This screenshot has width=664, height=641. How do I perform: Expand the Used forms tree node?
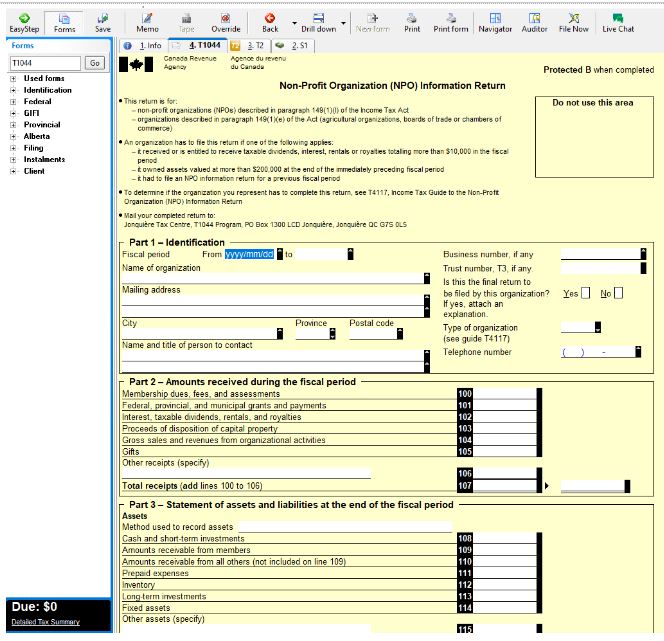[x=13, y=79]
